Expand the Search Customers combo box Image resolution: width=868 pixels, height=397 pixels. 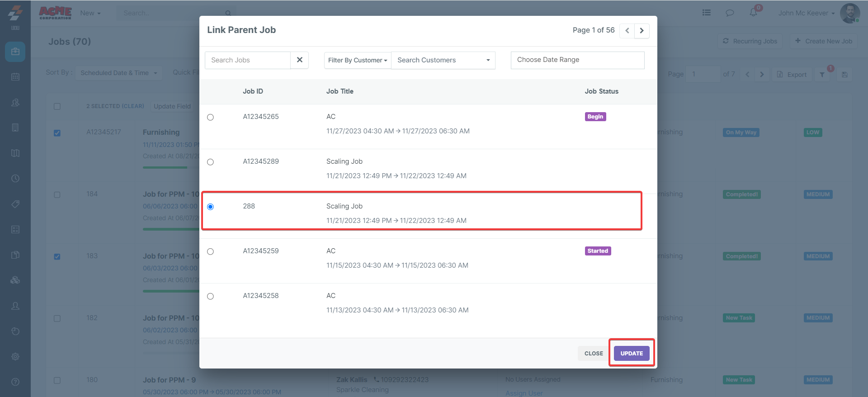[443, 60]
